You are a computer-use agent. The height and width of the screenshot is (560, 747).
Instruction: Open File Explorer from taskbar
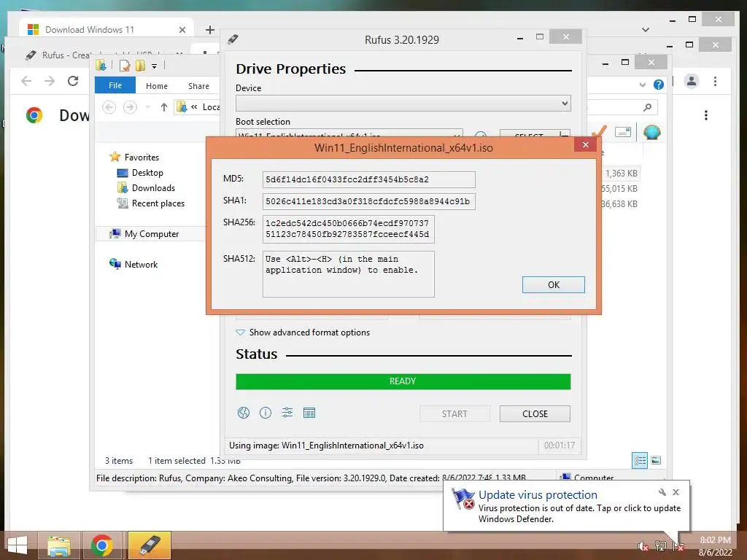click(59, 545)
